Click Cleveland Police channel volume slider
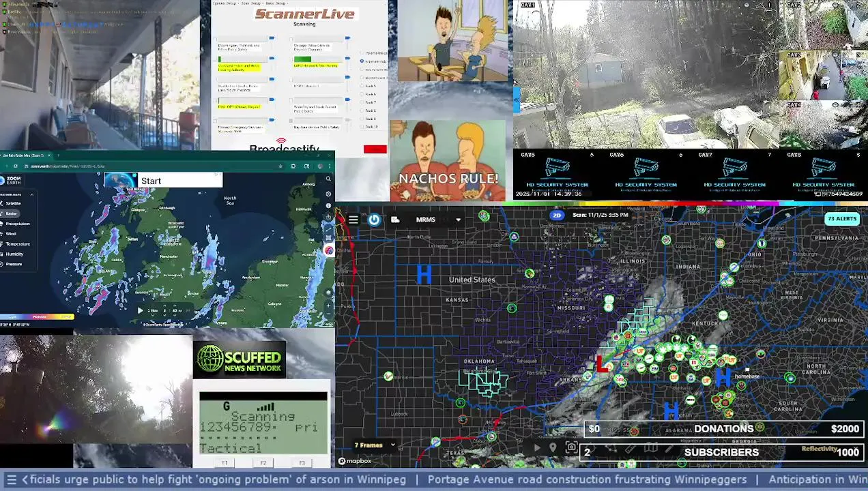Screen dimensions: 868x491 click(272, 58)
